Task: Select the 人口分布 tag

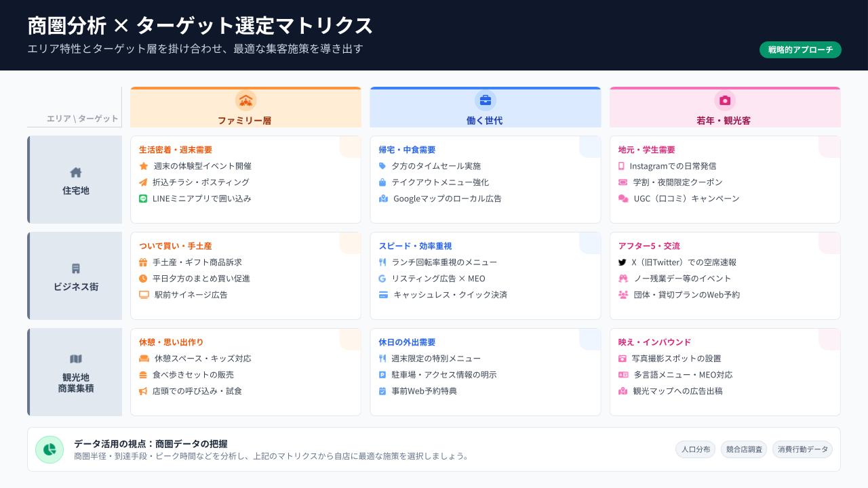Action: coord(695,449)
